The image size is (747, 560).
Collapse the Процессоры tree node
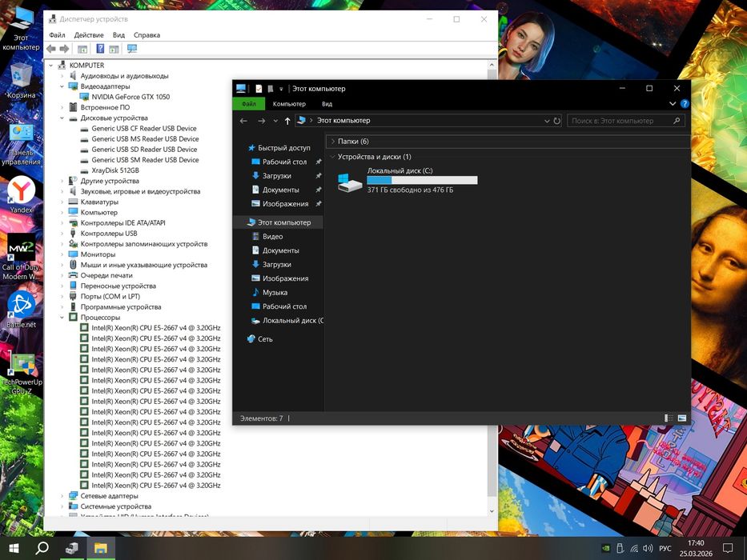[62, 318]
